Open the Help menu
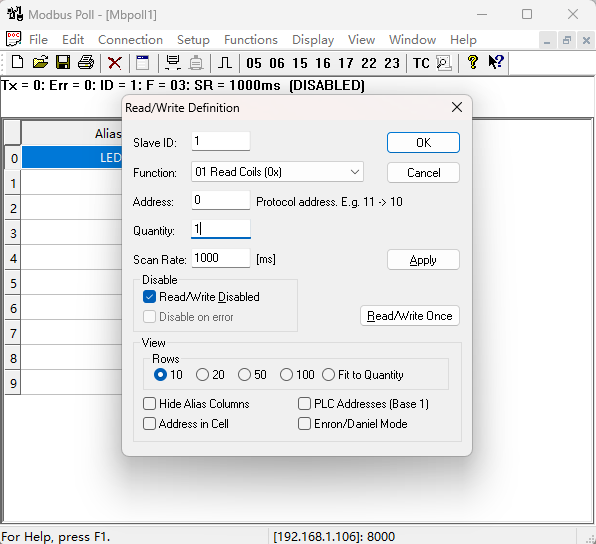 (463, 40)
